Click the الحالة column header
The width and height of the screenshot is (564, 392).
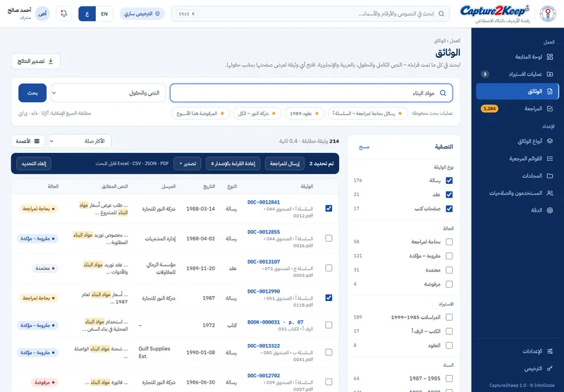click(53, 186)
